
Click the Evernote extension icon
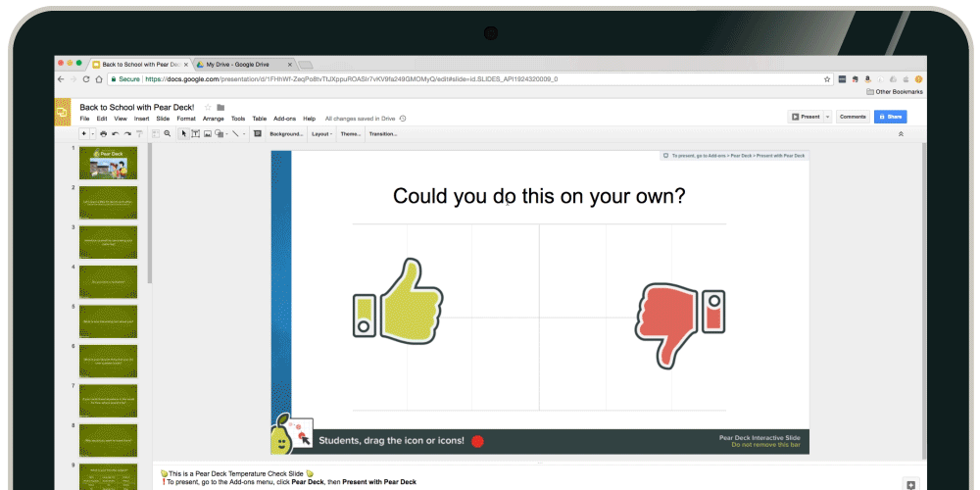point(855,79)
